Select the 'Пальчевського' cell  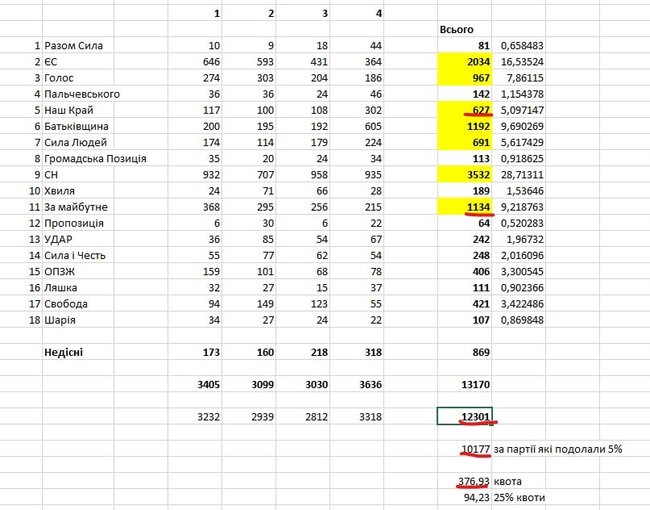82,94
